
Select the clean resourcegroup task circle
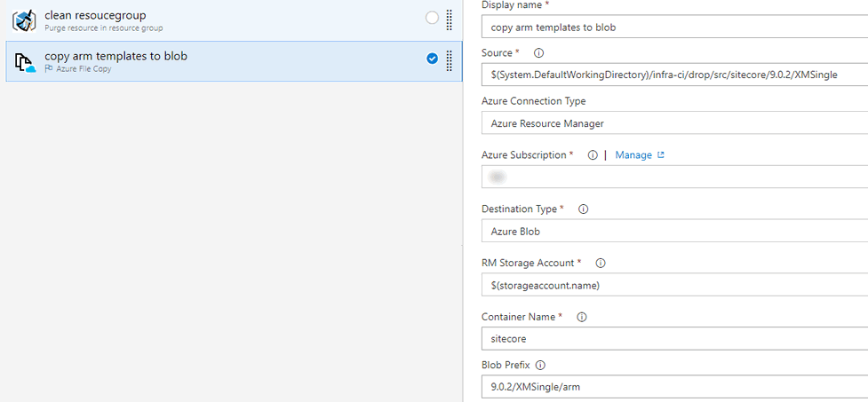pos(432,18)
